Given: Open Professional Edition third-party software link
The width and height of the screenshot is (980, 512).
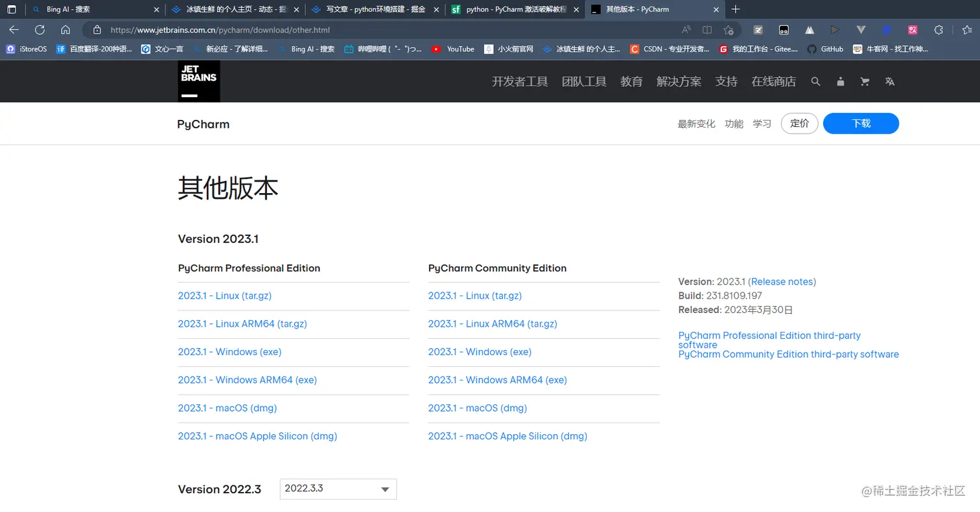Looking at the screenshot, I should pos(769,340).
